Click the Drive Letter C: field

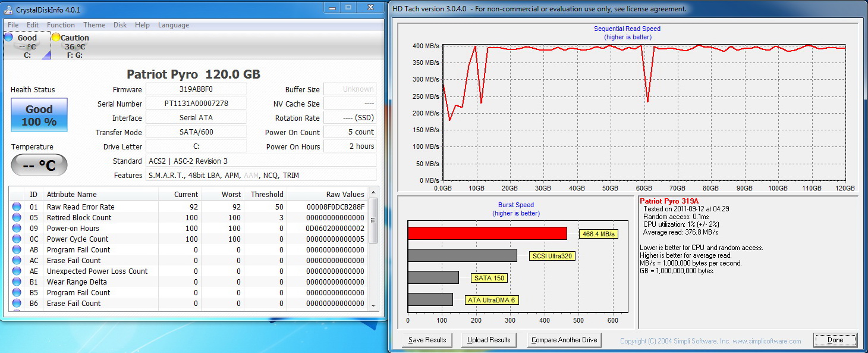[x=196, y=146]
